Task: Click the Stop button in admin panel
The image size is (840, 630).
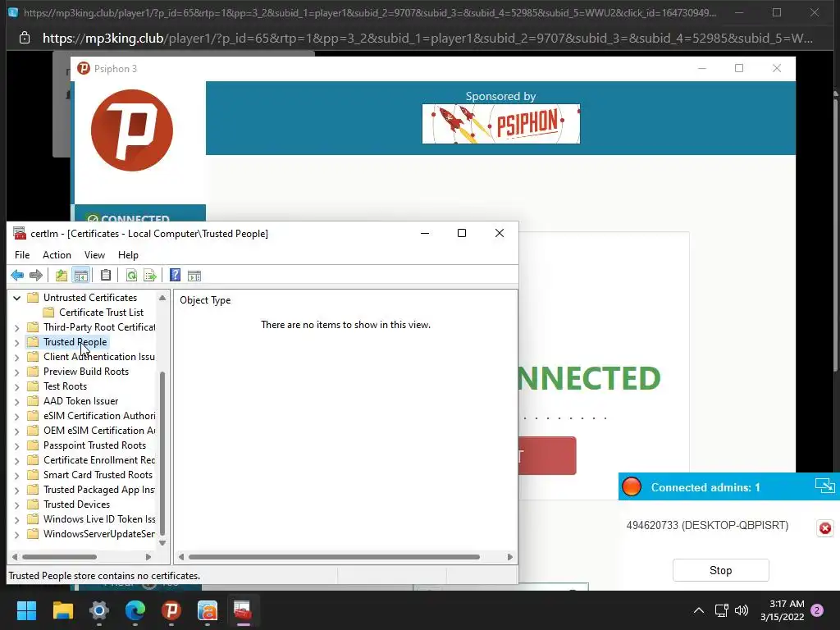Action: [x=720, y=571]
